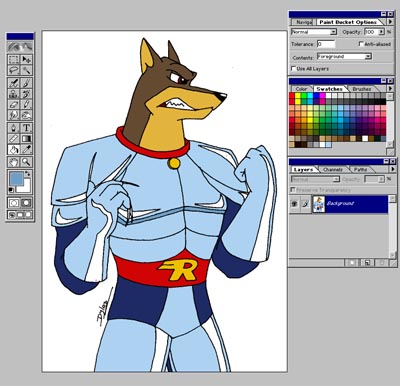Select the Gradient tool
Viewport: 400px width, 386px height.
[x=26, y=138]
